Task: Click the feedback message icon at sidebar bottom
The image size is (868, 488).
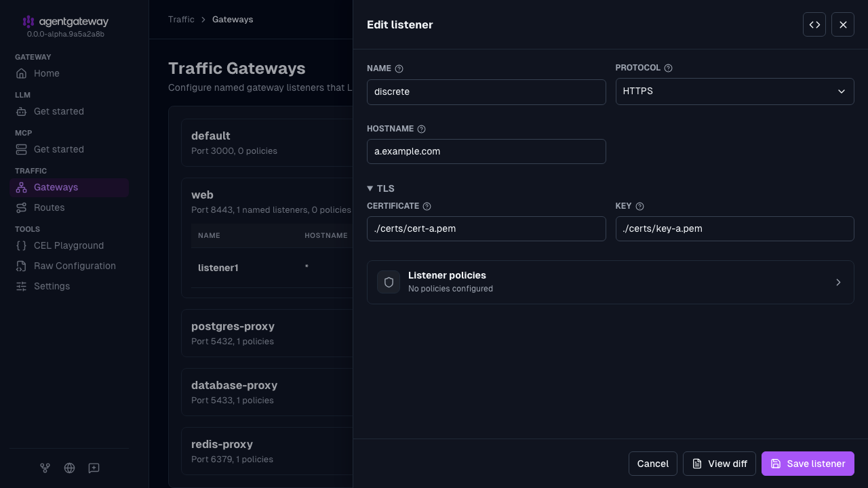Action: [x=94, y=468]
